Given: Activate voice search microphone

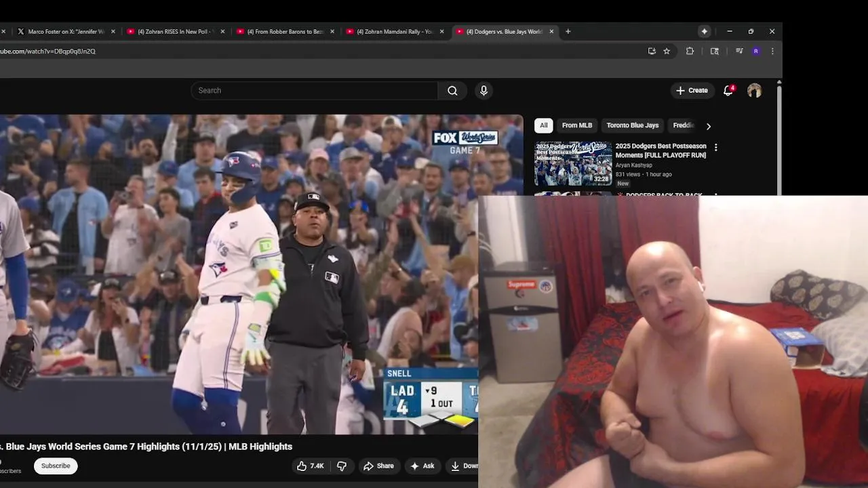Looking at the screenshot, I should (484, 91).
